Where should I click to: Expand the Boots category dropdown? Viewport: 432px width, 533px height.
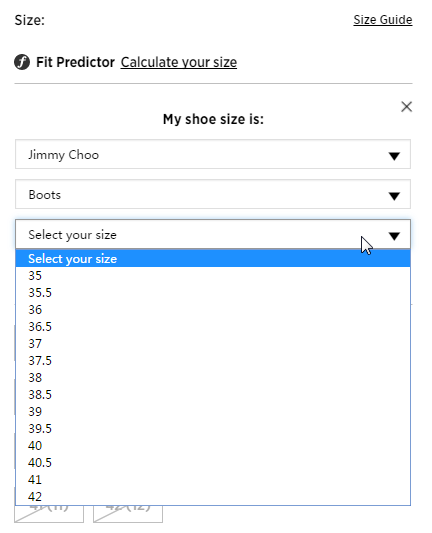[213, 194]
